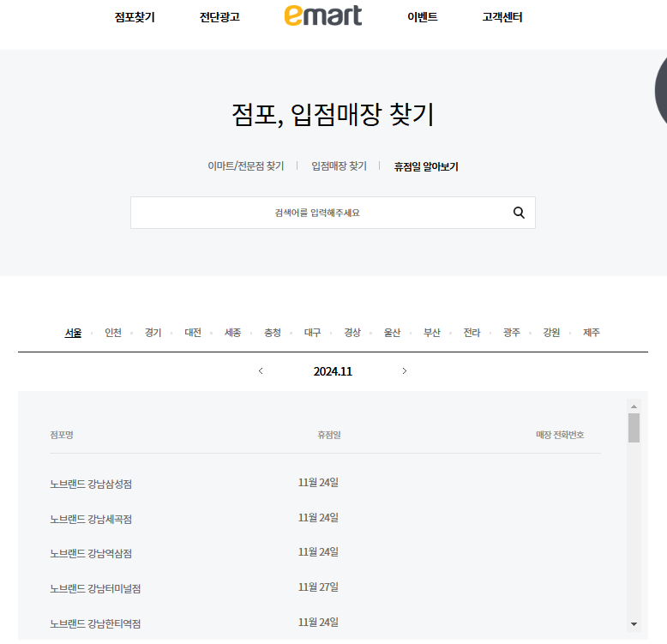Screen dimensions: 667x644
Task: Select 전라 region
Action: point(472,333)
